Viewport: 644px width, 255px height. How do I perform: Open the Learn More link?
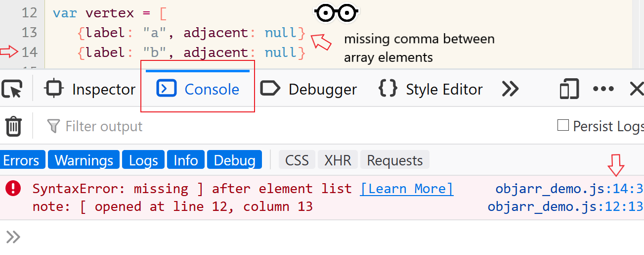pyautogui.click(x=407, y=189)
